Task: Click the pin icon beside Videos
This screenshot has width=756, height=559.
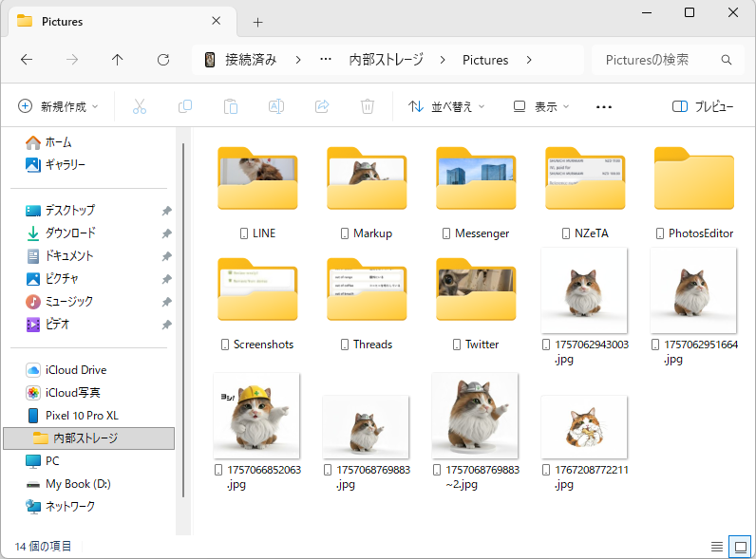Action: point(166,325)
